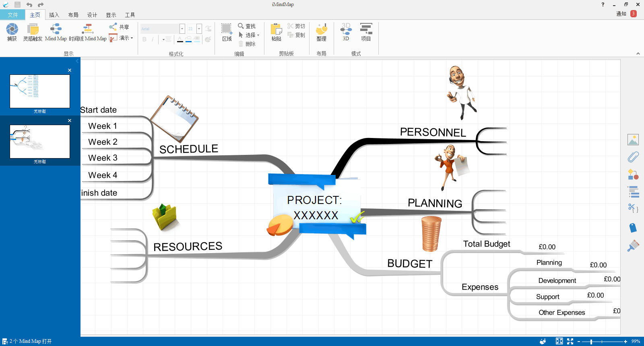This screenshot has height=346, width=644.
Task: Click the full screen expand icon
Action: (x=570, y=341)
